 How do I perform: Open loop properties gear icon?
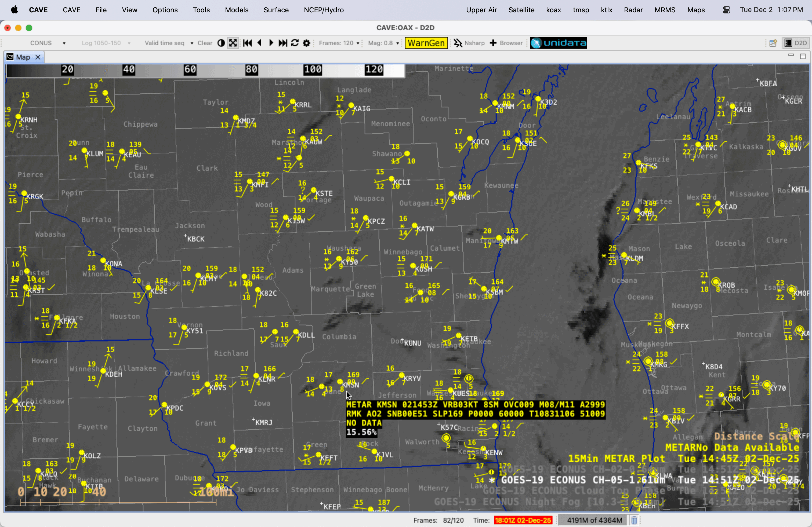306,43
